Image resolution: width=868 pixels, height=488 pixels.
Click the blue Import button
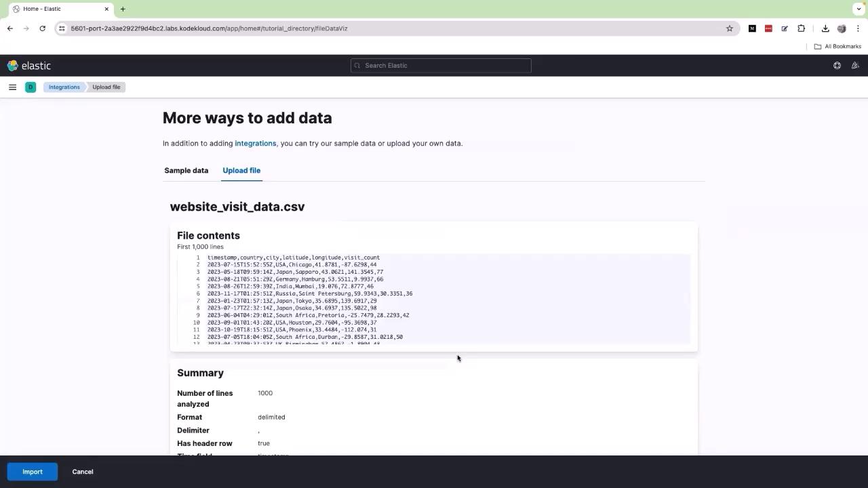click(33, 472)
